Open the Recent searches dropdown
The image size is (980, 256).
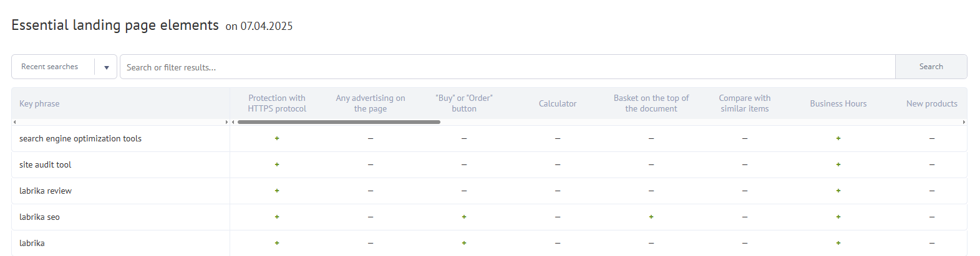point(50,67)
